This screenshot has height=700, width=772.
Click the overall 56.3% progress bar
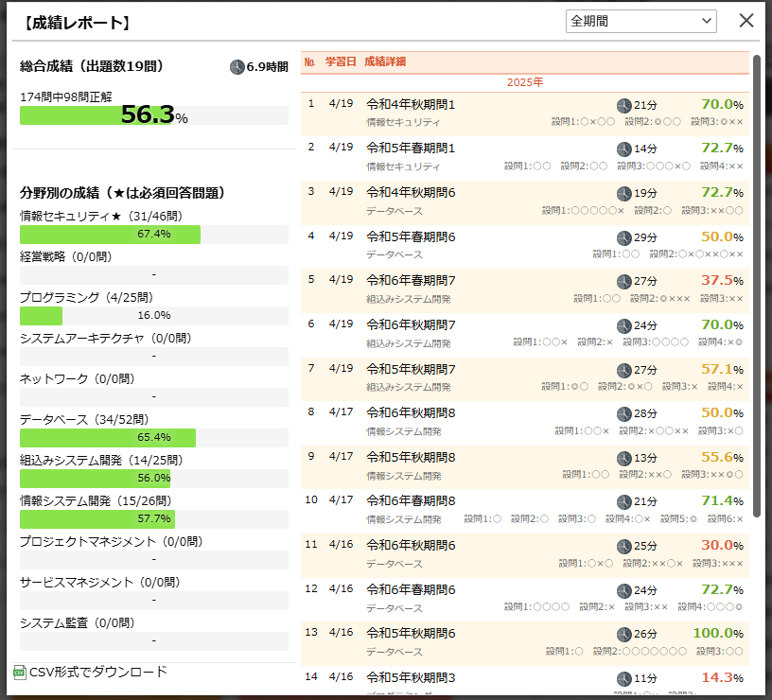(x=154, y=115)
